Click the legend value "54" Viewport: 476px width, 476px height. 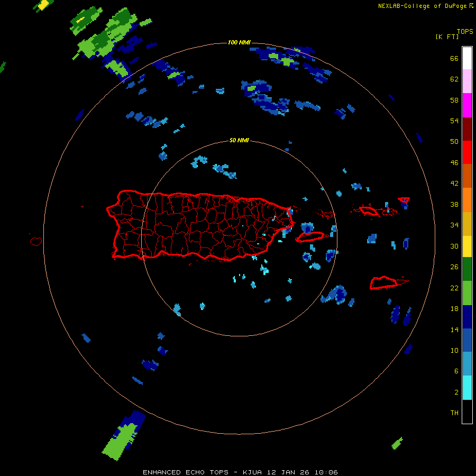(454, 121)
